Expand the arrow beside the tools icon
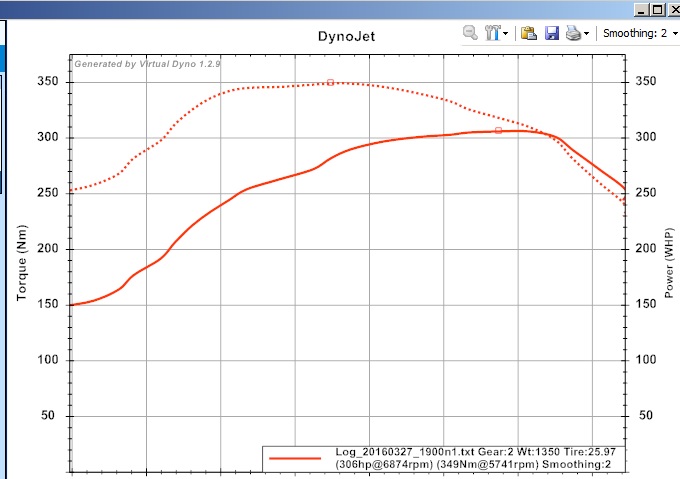This screenshot has height=479, width=680. pos(507,33)
